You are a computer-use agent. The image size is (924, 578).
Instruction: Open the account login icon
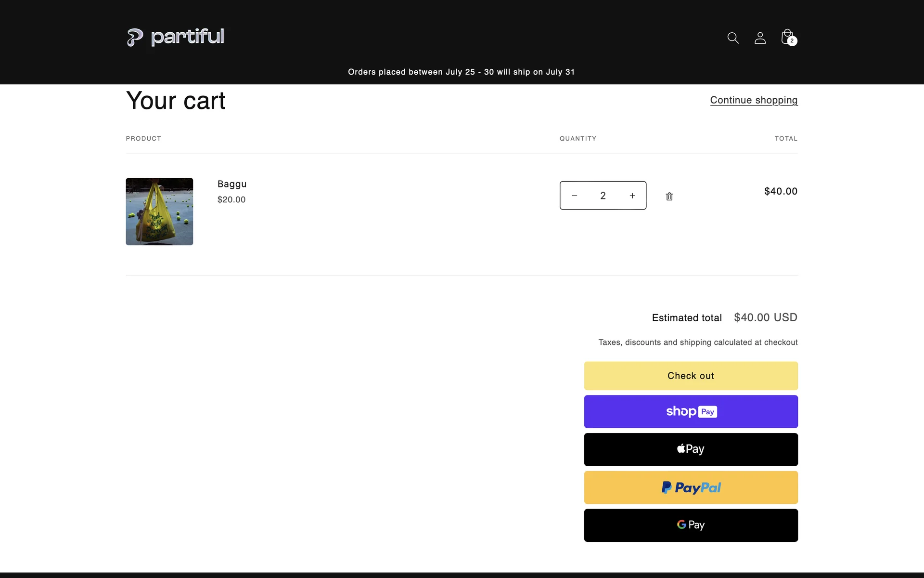tap(760, 38)
